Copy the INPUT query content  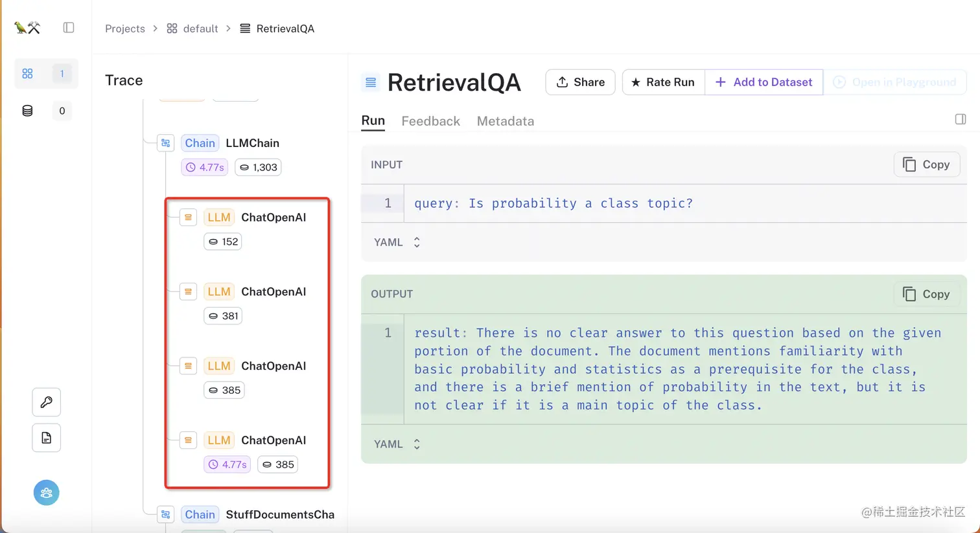(926, 164)
